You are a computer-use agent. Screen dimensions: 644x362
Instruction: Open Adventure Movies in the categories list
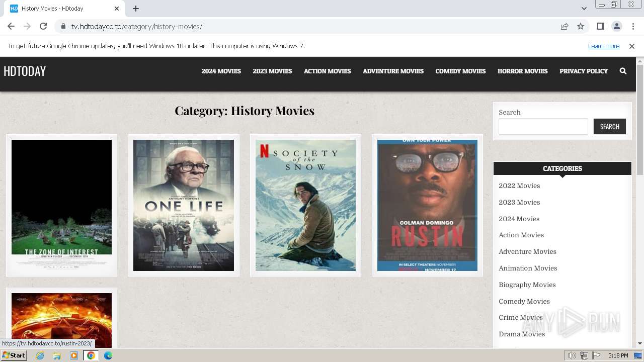pyautogui.click(x=527, y=251)
